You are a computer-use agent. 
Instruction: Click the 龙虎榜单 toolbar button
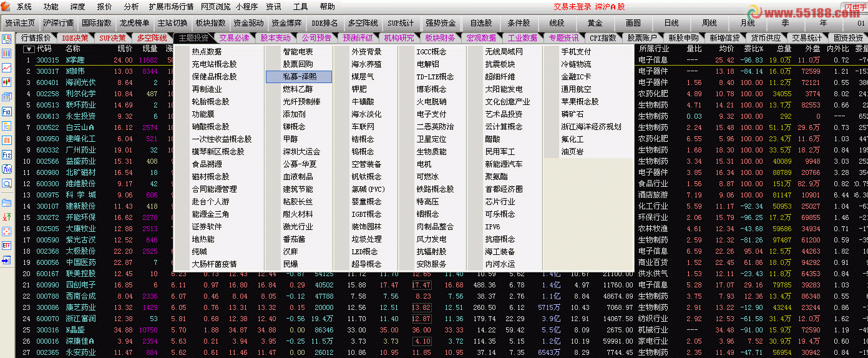click(x=135, y=23)
